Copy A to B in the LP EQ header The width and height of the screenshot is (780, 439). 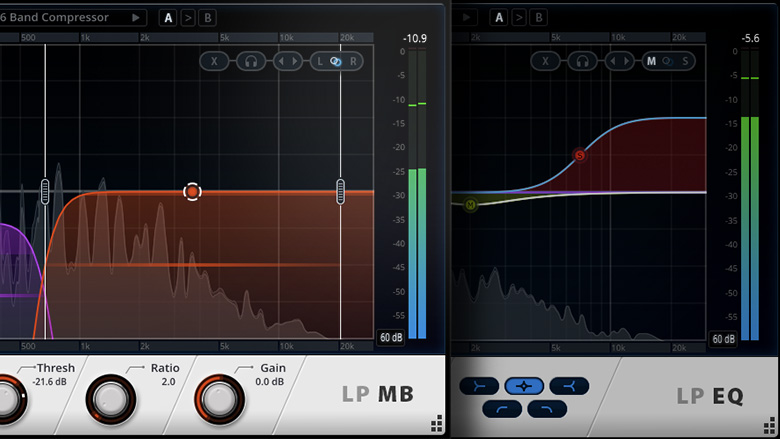(x=518, y=17)
